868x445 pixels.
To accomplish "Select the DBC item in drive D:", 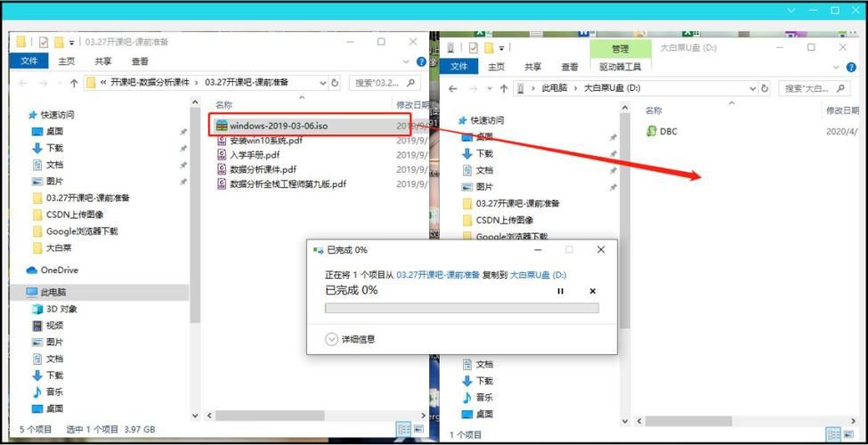I will [668, 131].
